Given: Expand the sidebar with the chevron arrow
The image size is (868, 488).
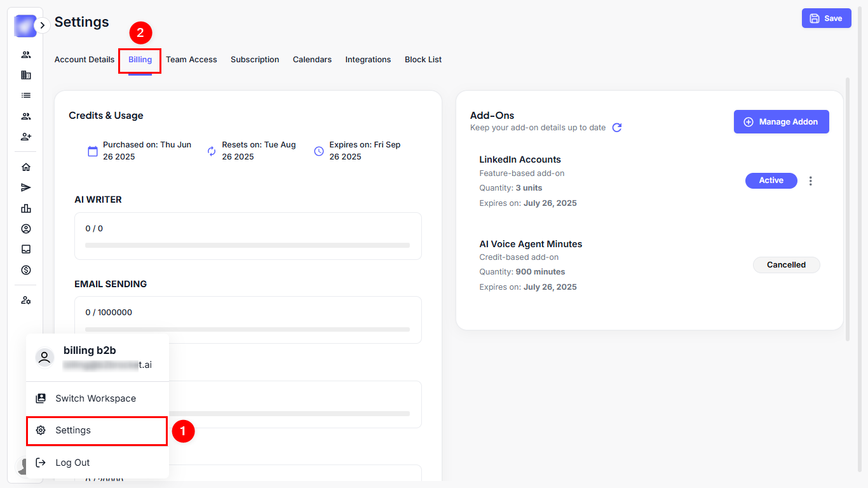Looking at the screenshot, I should [42, 25].
